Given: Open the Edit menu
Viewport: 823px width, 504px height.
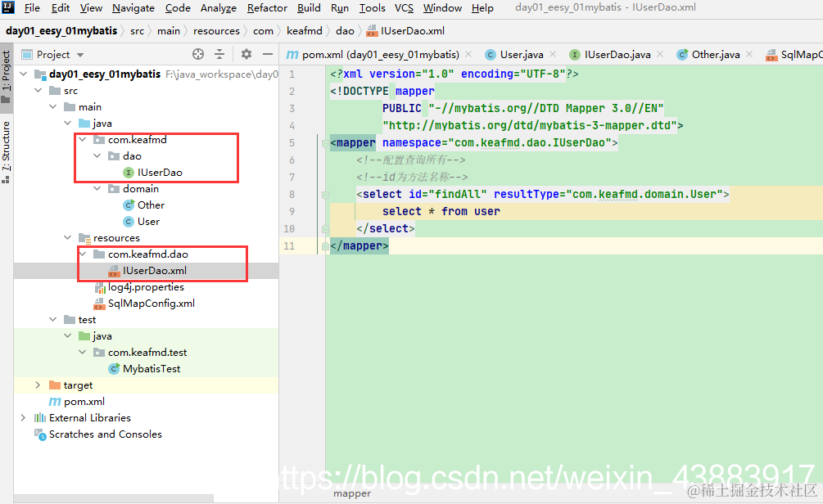Looking at the screenshot, I should 61,8.
